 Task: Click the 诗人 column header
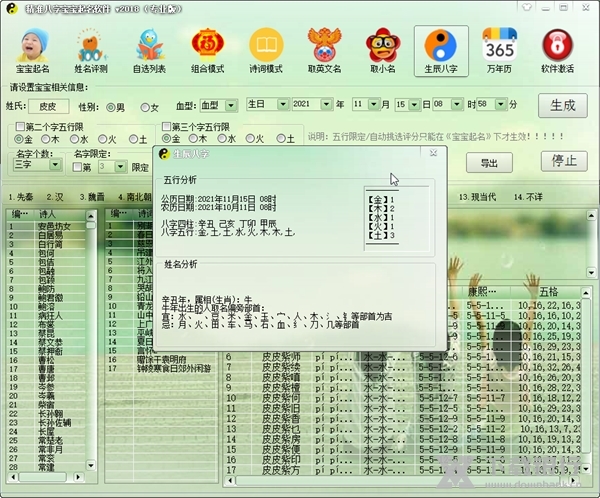click(57, 214)
